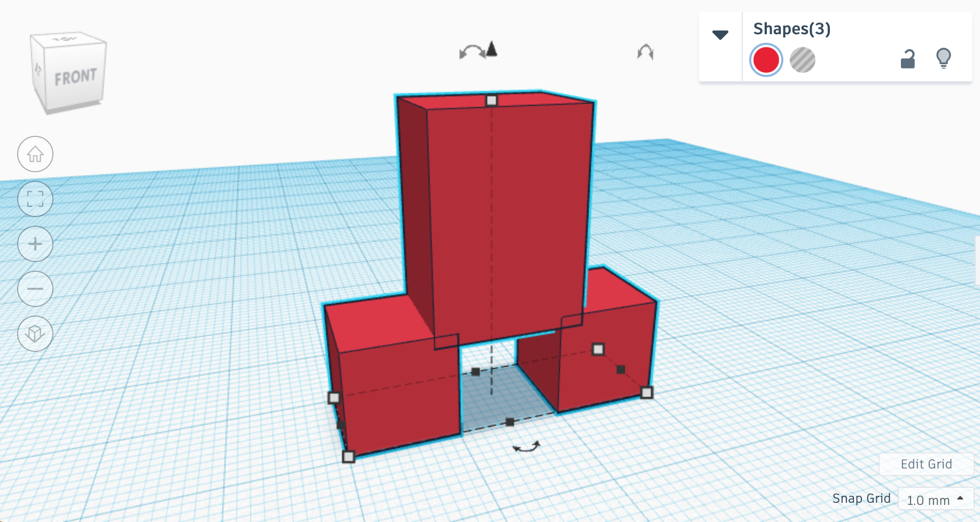
Task: Click the Home view button
Action: pos(35,154)
